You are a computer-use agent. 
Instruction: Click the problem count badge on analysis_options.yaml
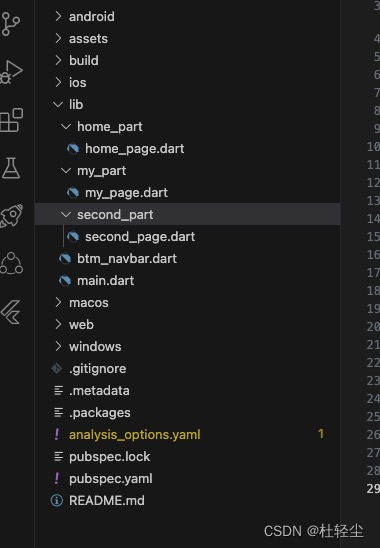[x=321, y=434]
